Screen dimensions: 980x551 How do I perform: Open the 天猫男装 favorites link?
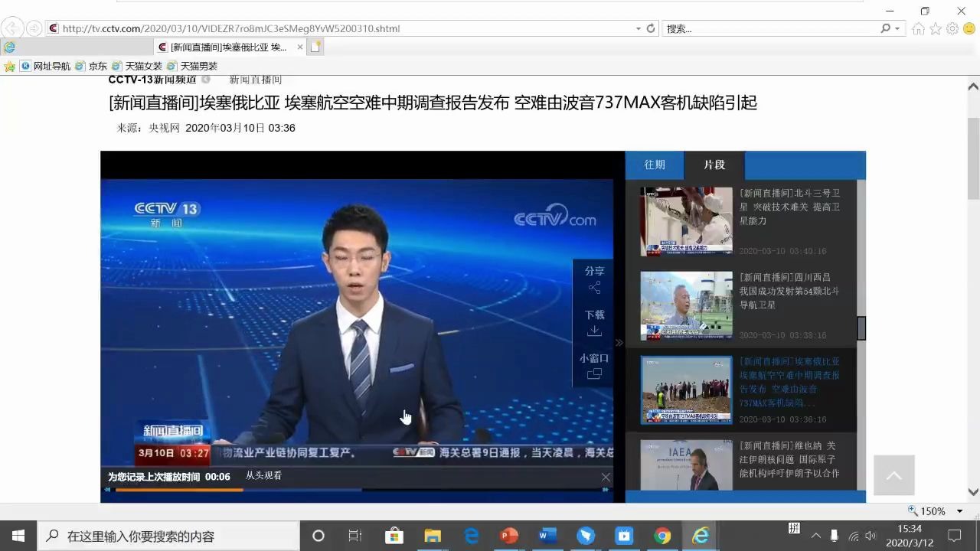pos(192,67)
